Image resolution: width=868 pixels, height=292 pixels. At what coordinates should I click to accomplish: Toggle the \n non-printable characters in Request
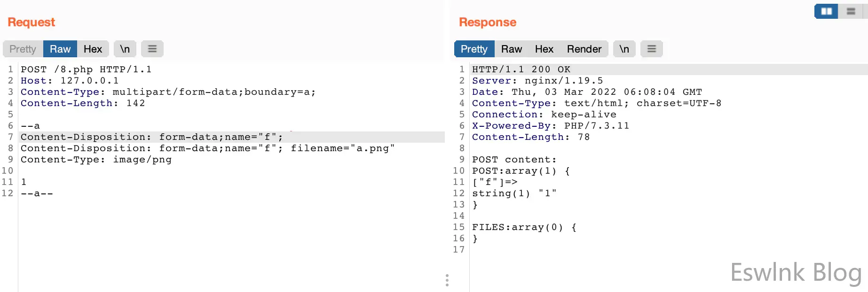pyautogui.click(x=125, y=49)
